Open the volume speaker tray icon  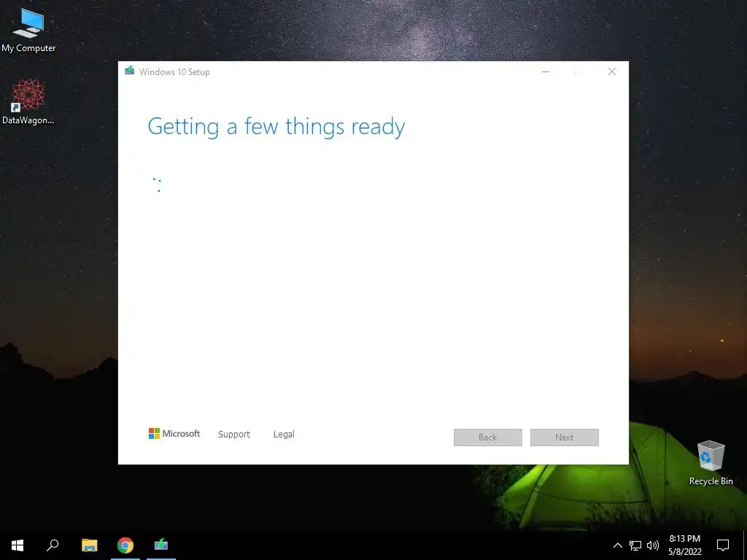[653, 545]
